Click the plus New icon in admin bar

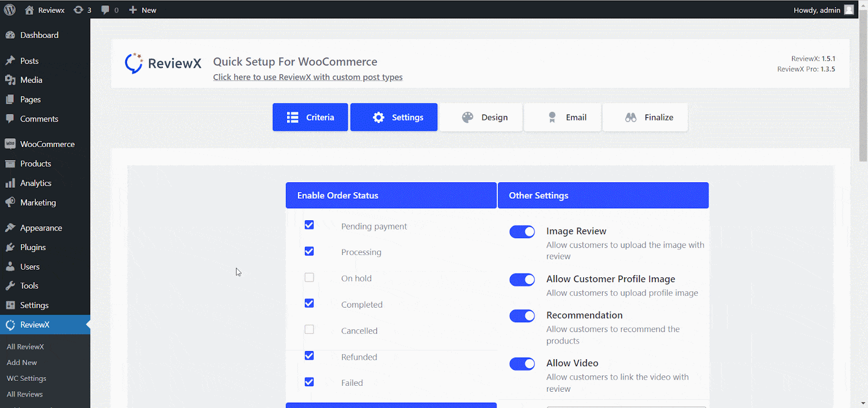(x=133, y=10)
